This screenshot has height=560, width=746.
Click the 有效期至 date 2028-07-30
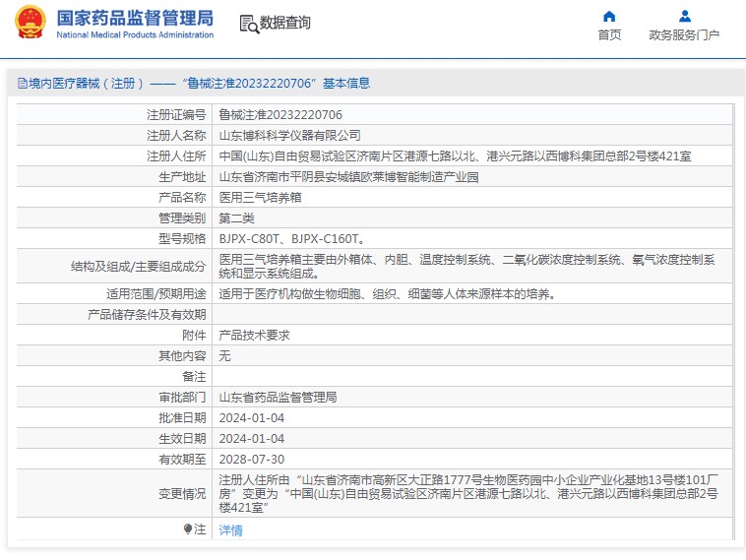click(x=252, y=460)
